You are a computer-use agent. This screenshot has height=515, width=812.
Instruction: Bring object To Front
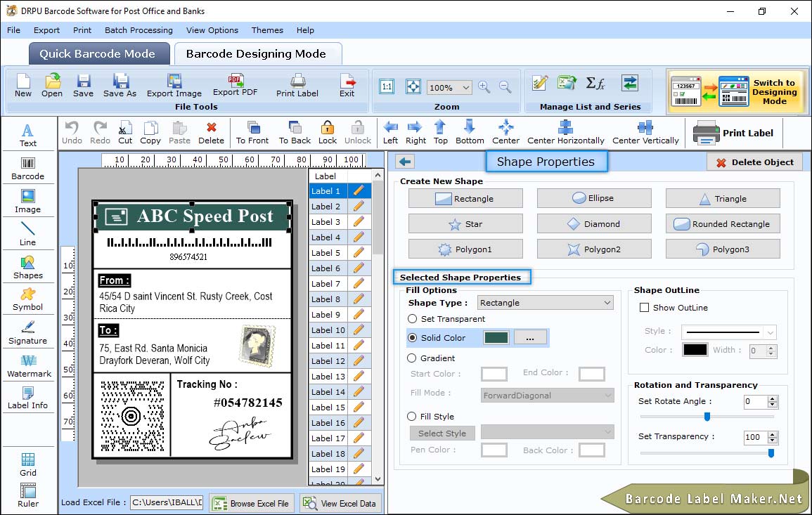pos(252,133)
